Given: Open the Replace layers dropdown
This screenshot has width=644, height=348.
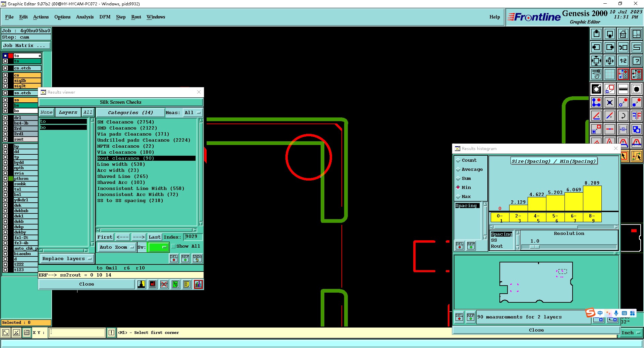Looking at the screenshot, I should [x=67, y=259].
